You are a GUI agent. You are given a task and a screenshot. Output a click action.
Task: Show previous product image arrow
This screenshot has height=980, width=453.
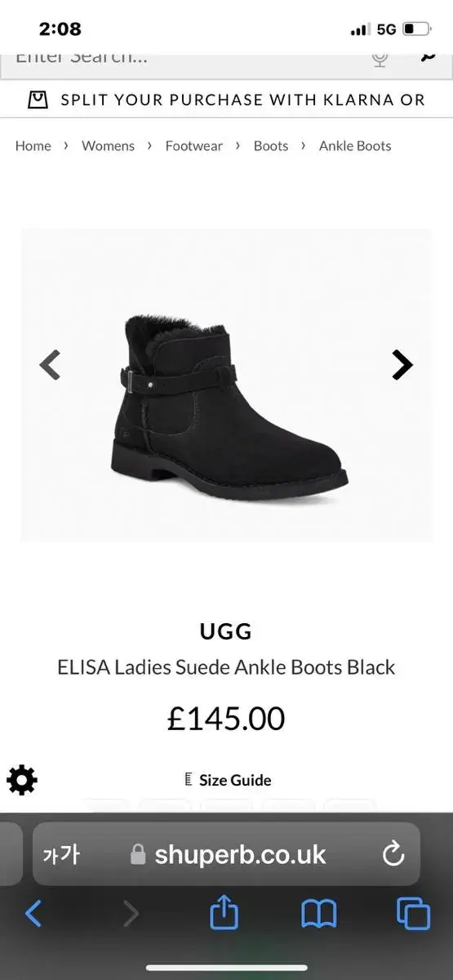point(50,364)
